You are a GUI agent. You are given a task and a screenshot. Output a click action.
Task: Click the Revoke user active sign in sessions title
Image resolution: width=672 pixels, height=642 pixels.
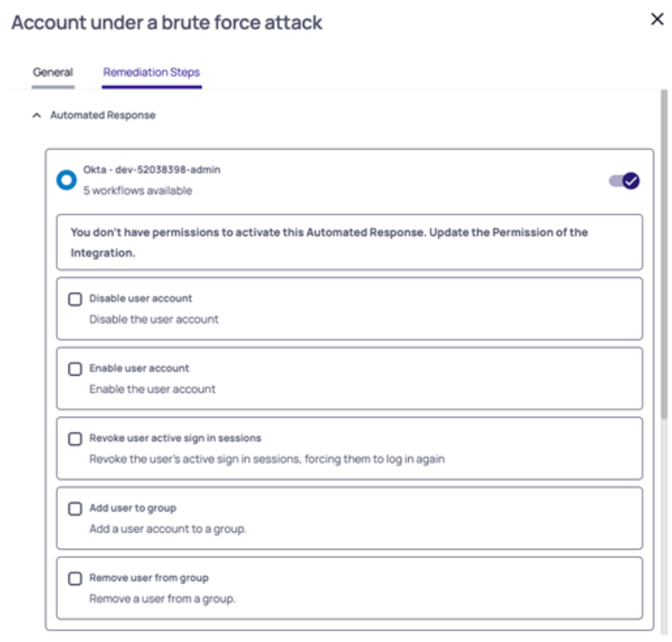tap(175, 438)
